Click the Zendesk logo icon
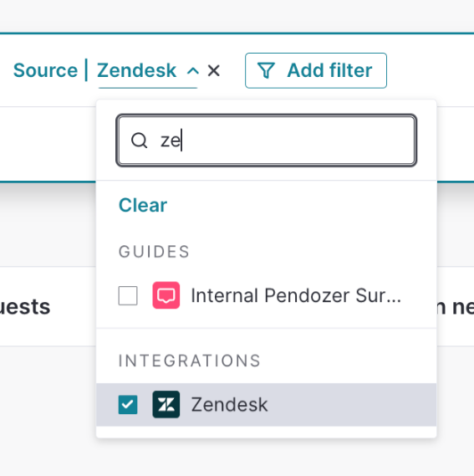The image size is (474, 476). [x=166, y=405]
